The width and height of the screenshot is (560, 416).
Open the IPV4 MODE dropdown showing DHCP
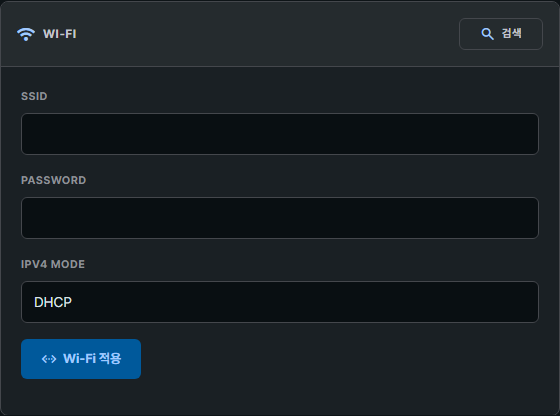click(280, 302)
